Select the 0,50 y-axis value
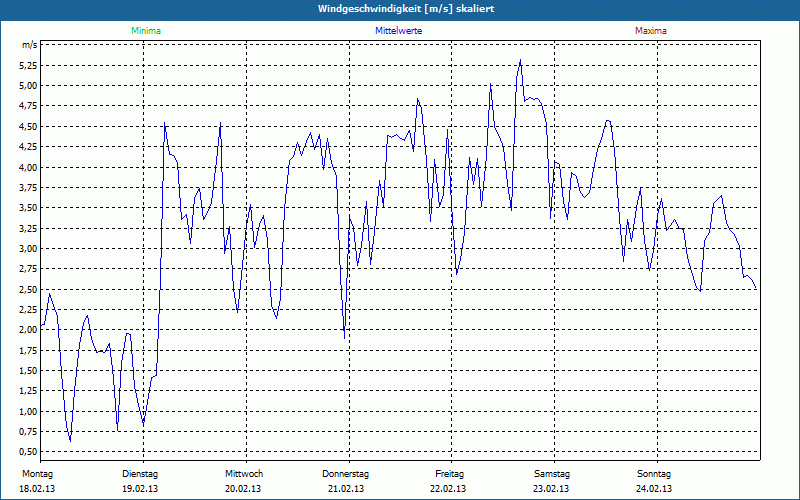The image size is (800, 500). coord(29,452)
